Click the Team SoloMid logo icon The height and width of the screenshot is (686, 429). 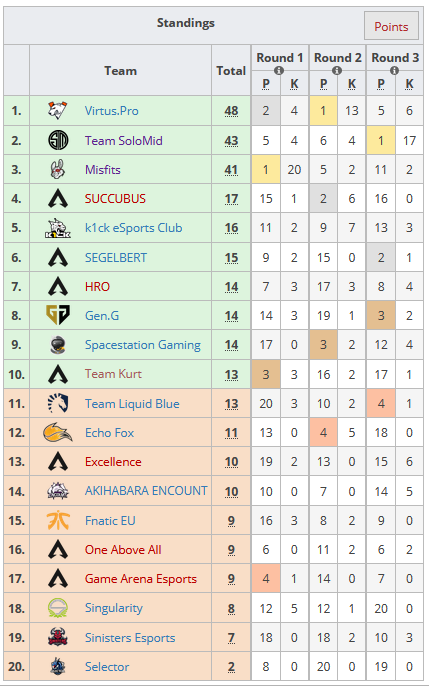click(58, 140)
